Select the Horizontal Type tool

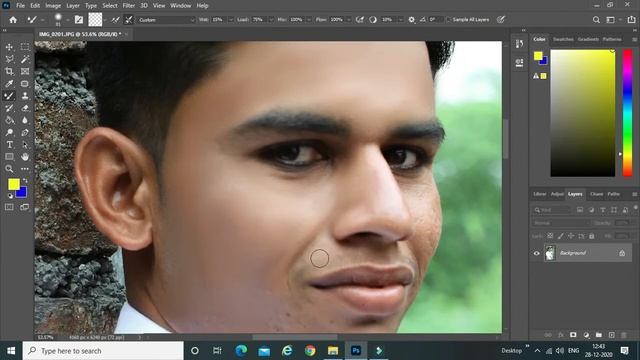[x=9, y=144]
